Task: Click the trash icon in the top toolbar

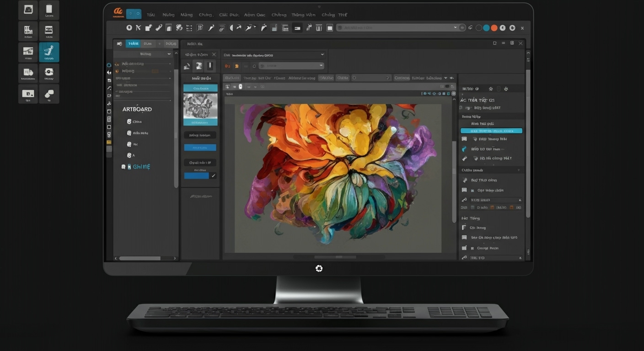Action: click(319, 27)
